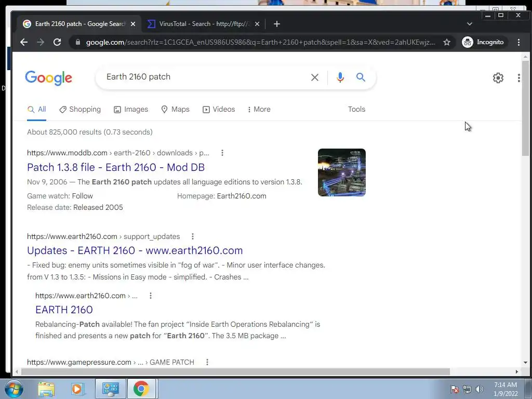This screenshot has height=399, width=532.
Task: Open a new tab with the plus button
Action: pyautogui.click(x=277, y=24)
